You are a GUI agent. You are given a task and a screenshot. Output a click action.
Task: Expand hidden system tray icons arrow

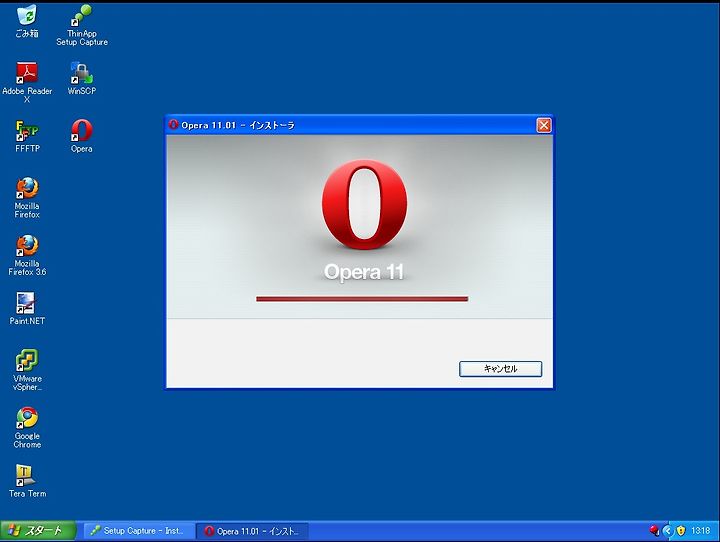click(x=668, y=531)
